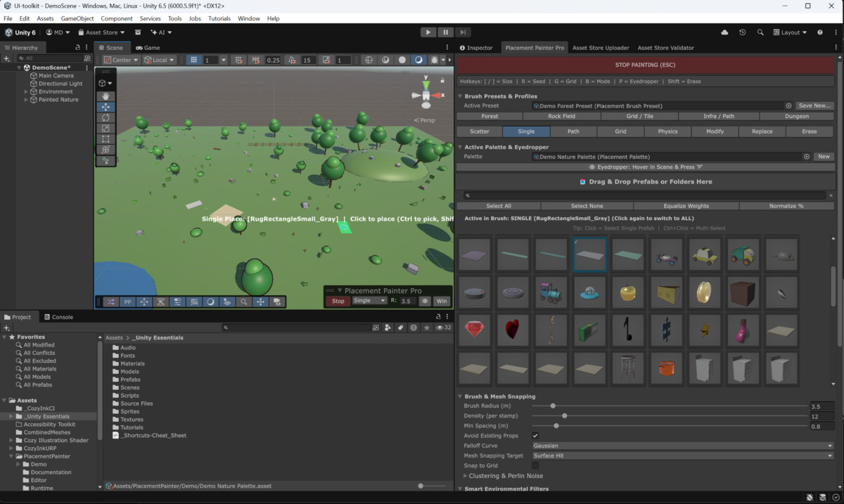The width and height of the screenshot is (844, 504).
Task: Click the Scatter mode button
Action: tap(480, 131)
